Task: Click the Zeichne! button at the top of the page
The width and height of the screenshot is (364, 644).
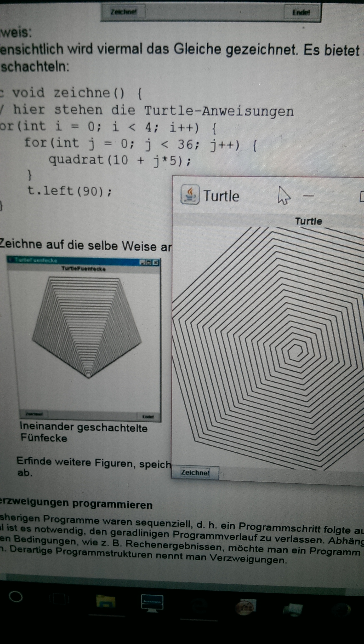Action: (x=124, y=12)
